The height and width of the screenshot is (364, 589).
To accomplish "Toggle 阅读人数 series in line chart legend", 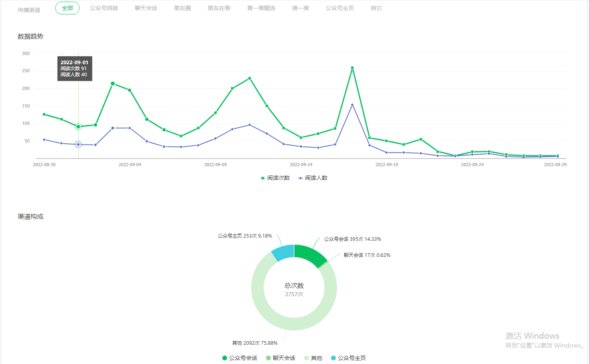I will coord(313,178).
